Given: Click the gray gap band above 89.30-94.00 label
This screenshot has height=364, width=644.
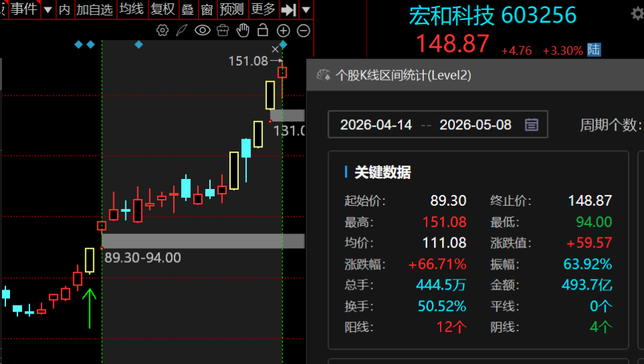Looking at the screenshot, I should tap(203, 241).
